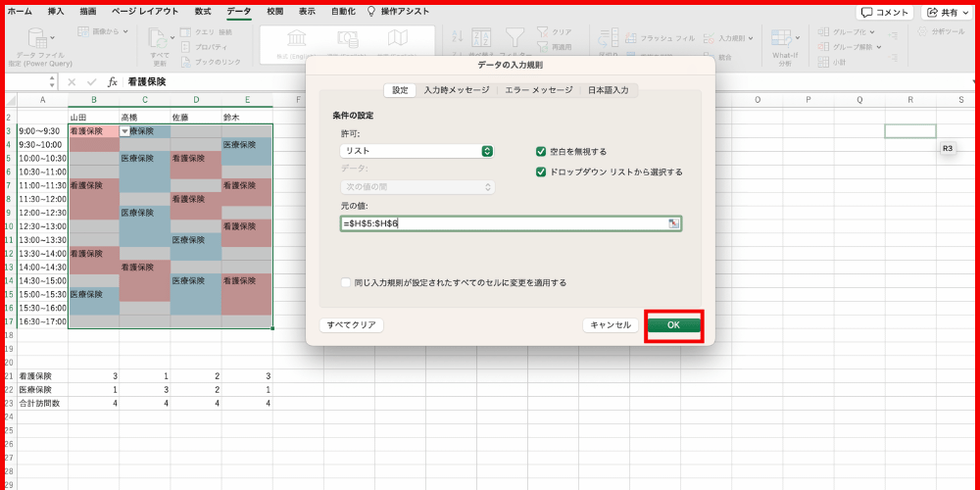Viewport: 980px width, 490px height.
Task: Click the fx insert function icon
Action: [x=113, y=82]
